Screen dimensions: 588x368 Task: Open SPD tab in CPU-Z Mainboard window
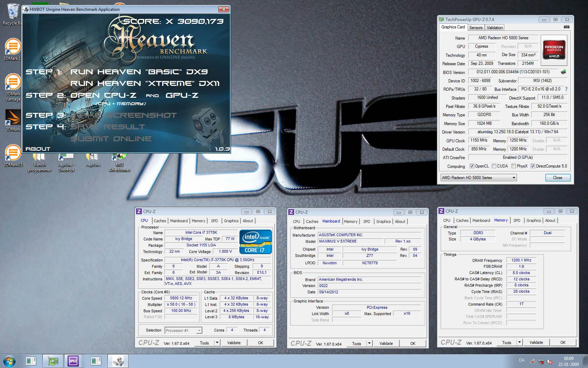(366, 222)
